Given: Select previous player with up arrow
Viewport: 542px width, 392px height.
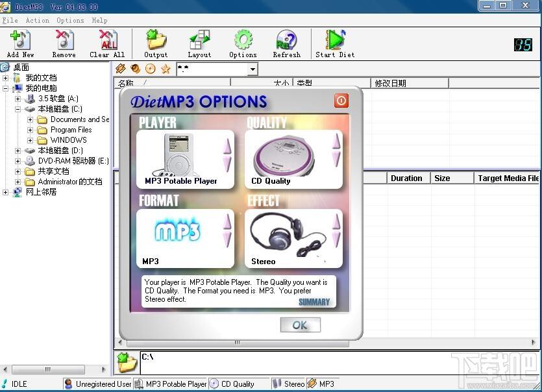Looking at the screenshot, I should pos(227,146).
